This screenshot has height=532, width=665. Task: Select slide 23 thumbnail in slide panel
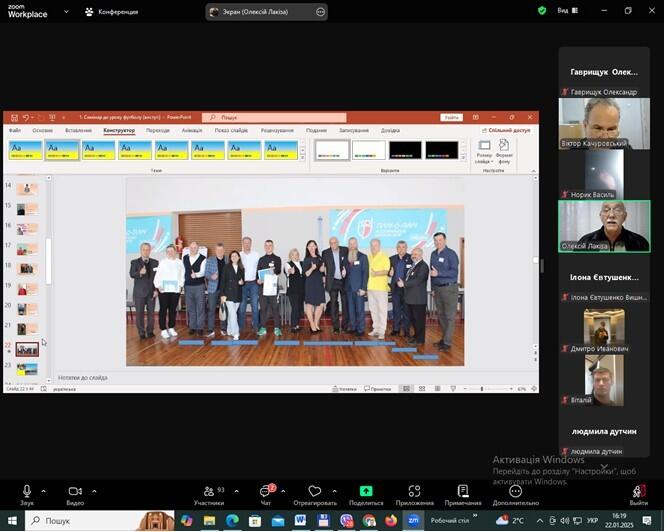(x=27, y=369)
